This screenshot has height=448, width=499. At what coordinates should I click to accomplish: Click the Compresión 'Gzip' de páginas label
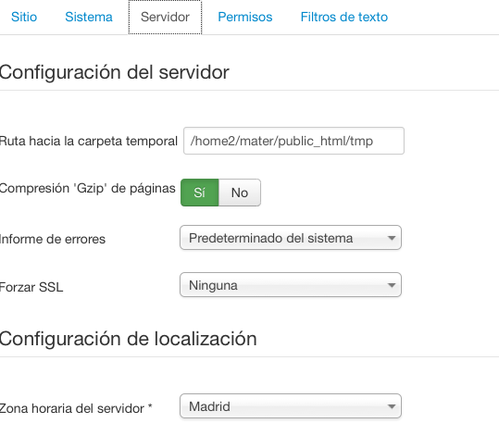tap(88, 189)
